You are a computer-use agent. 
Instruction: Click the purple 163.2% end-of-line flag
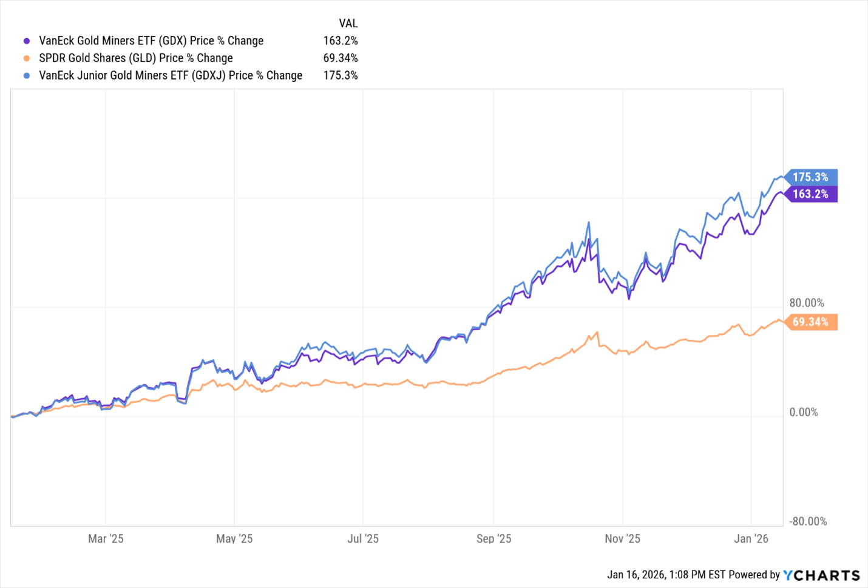click(x=810, y=194)
